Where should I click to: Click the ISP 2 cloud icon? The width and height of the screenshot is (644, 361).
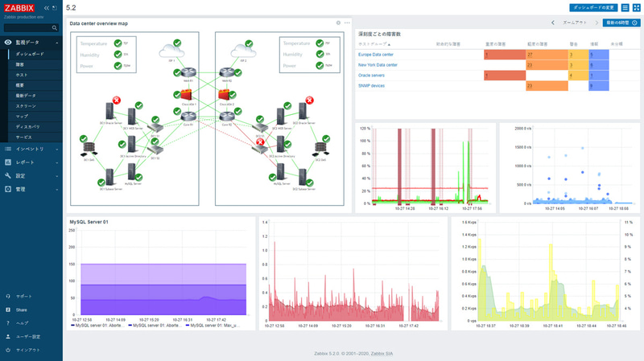pos(243,51)
